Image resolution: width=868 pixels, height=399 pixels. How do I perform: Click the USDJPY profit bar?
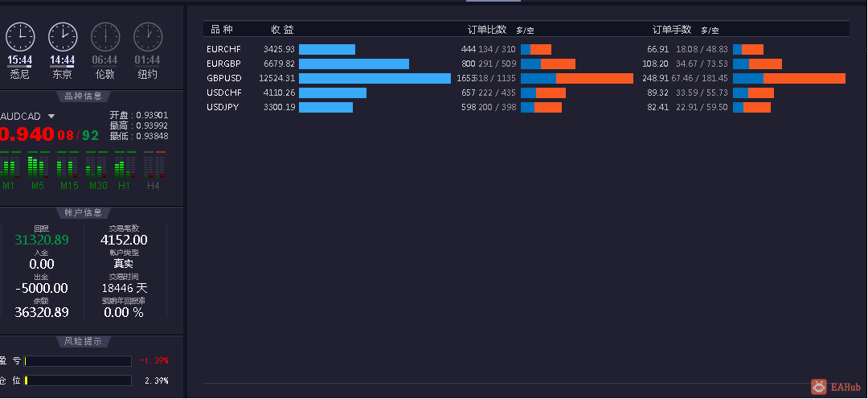tap(325, 107)
